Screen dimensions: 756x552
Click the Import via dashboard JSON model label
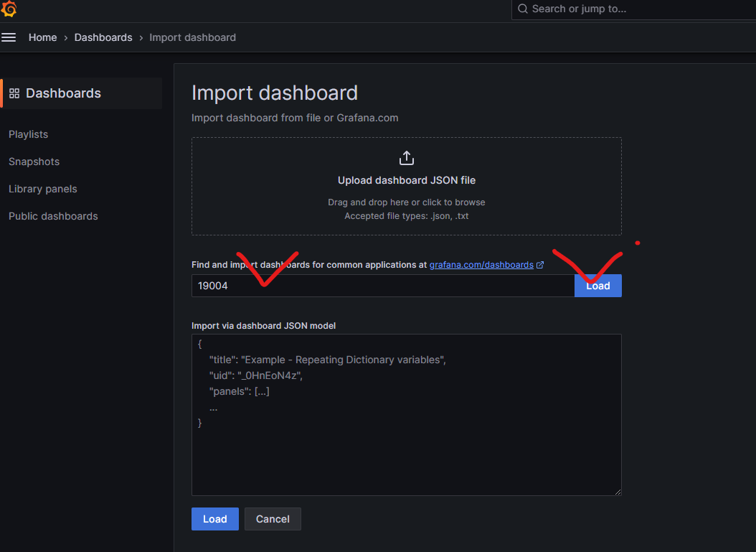[x=263, y=326]
